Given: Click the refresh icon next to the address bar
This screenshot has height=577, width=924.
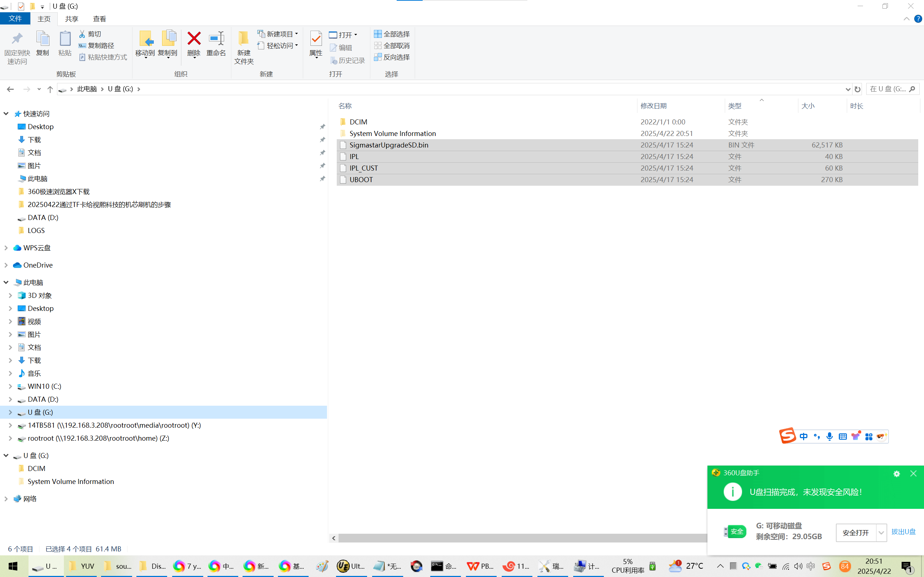Looking at the screenshot, I should coord(857,89).
